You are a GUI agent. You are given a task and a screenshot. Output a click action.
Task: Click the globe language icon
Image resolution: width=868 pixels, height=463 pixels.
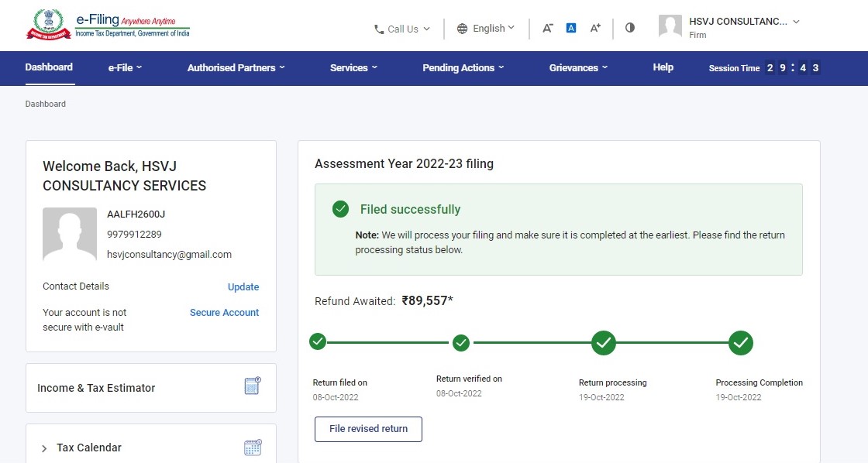click(462, 29)
